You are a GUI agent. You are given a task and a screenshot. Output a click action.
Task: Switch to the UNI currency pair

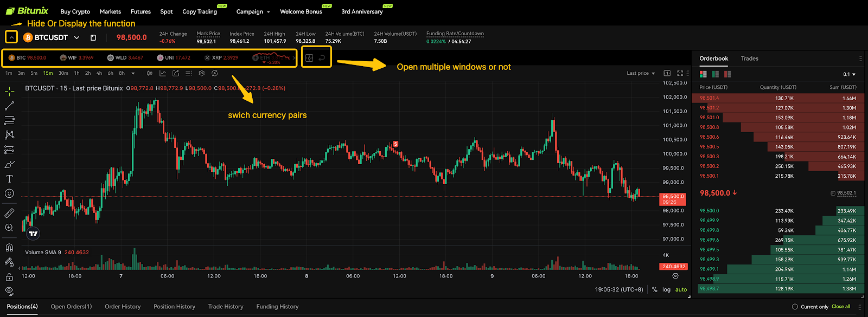(174, 57)
